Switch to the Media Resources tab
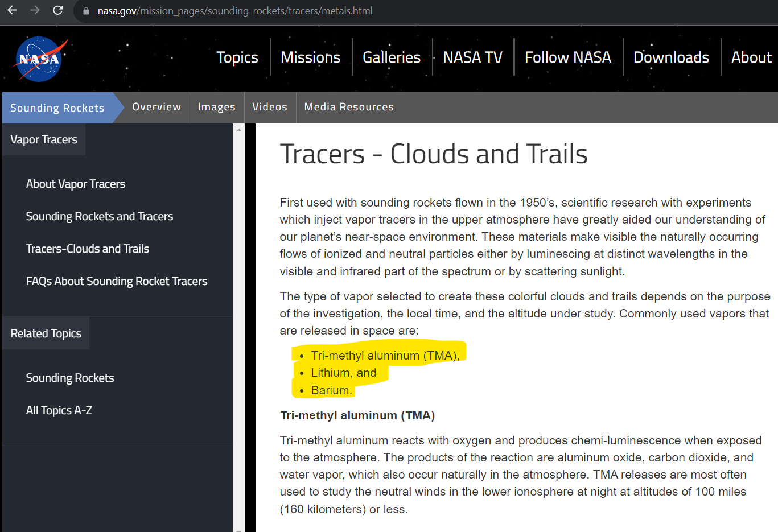 (349, 107)
